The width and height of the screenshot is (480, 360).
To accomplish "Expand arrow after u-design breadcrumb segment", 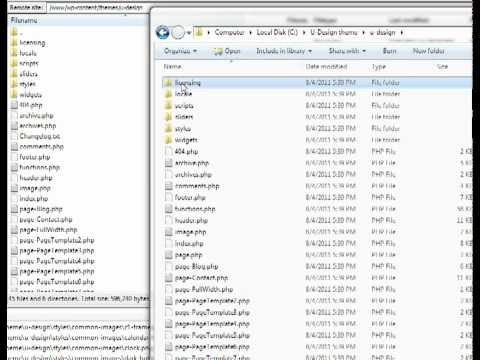I will tap(402, 33).
